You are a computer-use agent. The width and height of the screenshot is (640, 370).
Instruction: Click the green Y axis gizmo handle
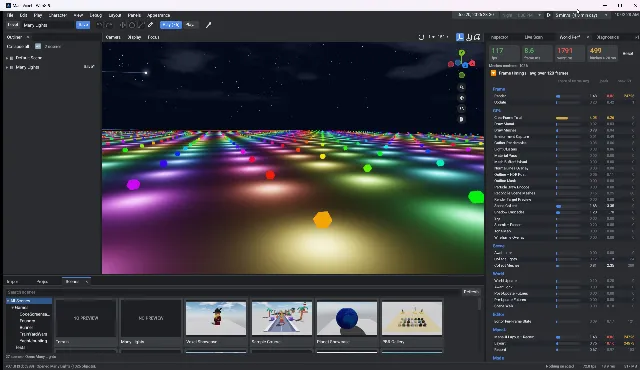(462, 53)
